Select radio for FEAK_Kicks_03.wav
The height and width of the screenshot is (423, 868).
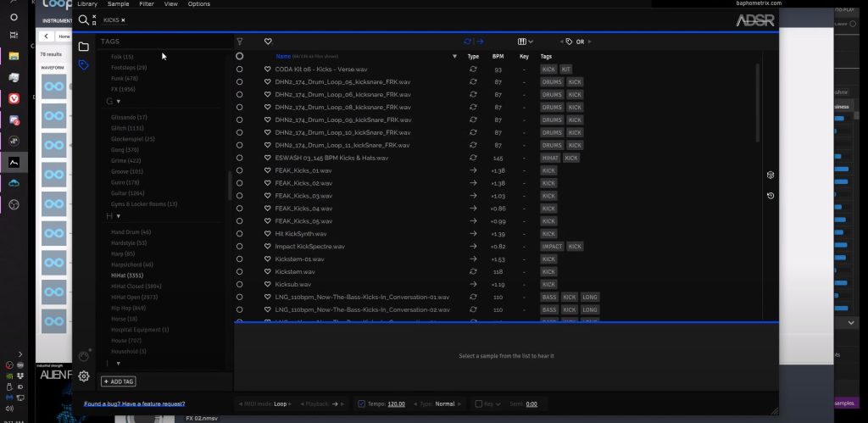(239, 196)
